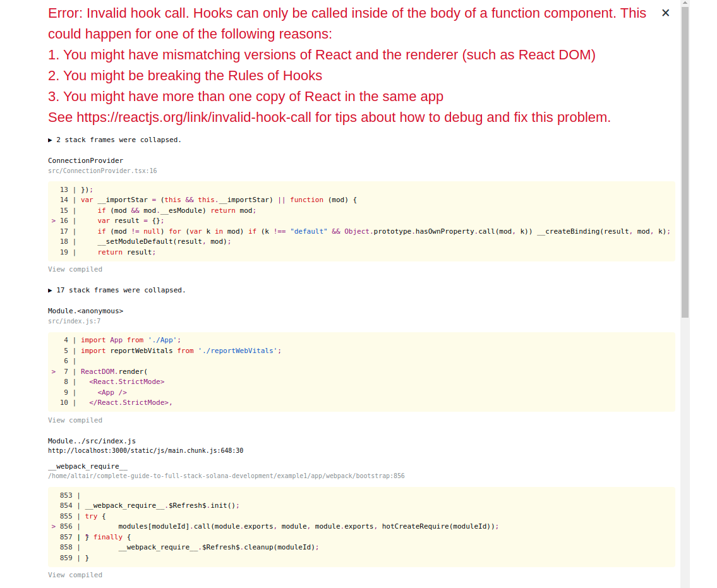
Task: Click highlighted line 7 'ReactDOM.render('
Action: [114, 372]
